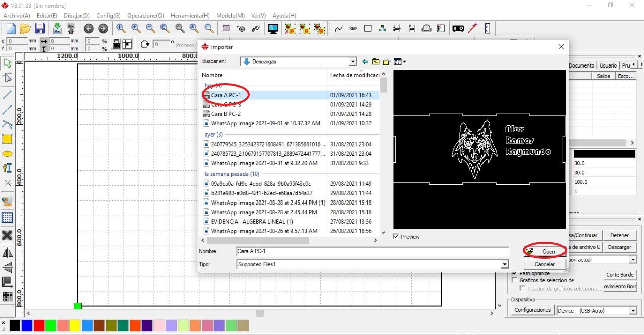Choose the node edit tool

pyautogui.click(x=7, y=78)
